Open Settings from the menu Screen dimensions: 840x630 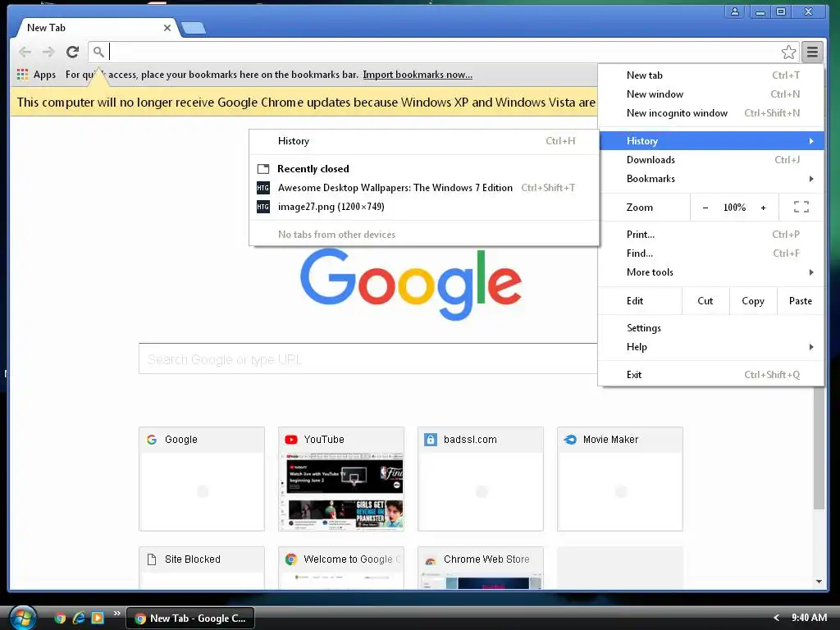tap(711, 328)
